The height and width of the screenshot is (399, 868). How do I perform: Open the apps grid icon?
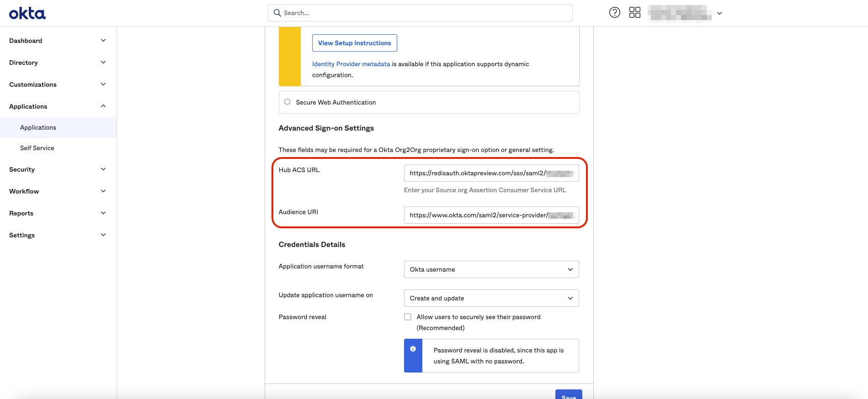click(x=634, y=13)
